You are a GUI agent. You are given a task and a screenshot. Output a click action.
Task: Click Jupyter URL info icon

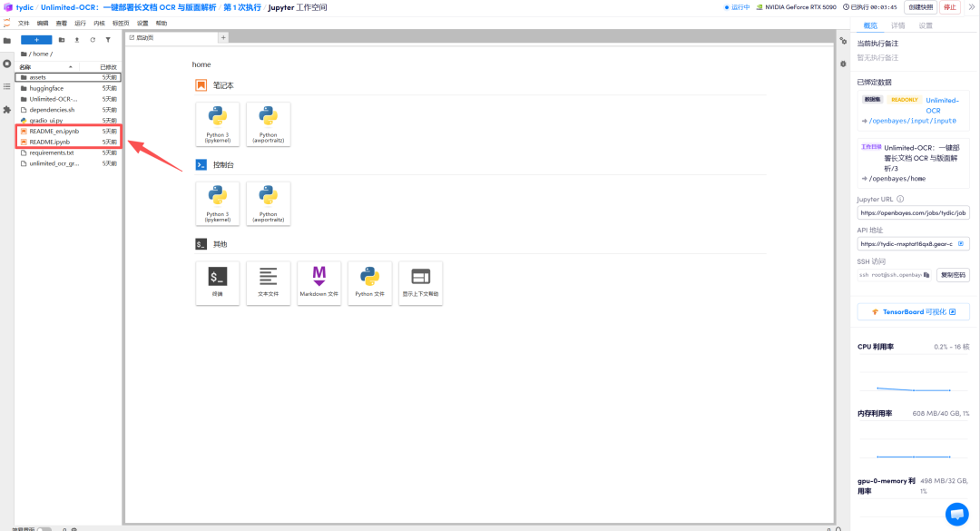point(900,199)
